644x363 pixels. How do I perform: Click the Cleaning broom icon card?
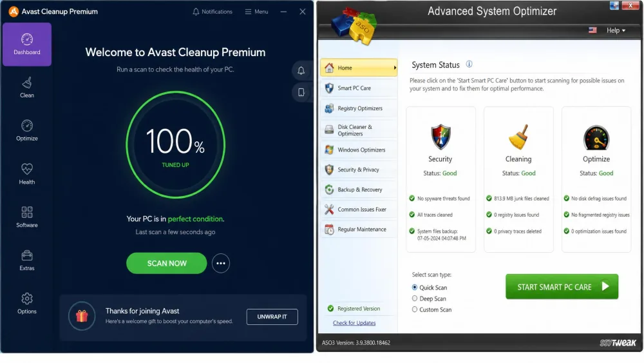(x=518, y=137)
